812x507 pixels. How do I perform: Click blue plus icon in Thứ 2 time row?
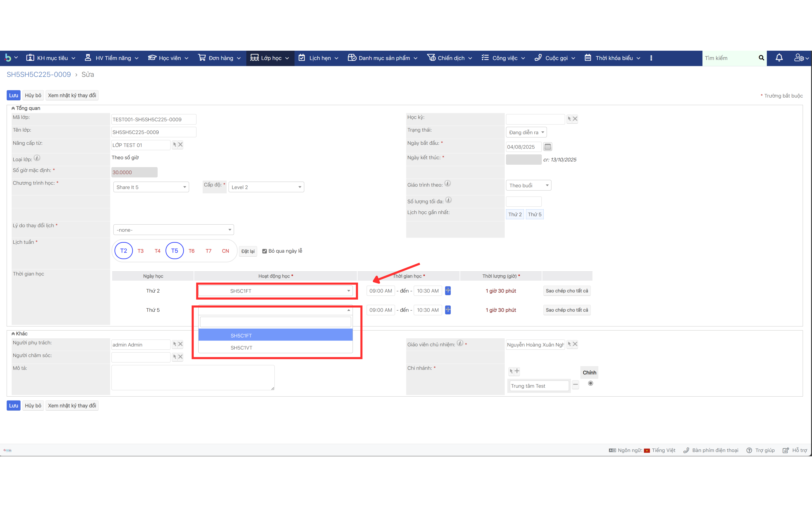point(448,291)
